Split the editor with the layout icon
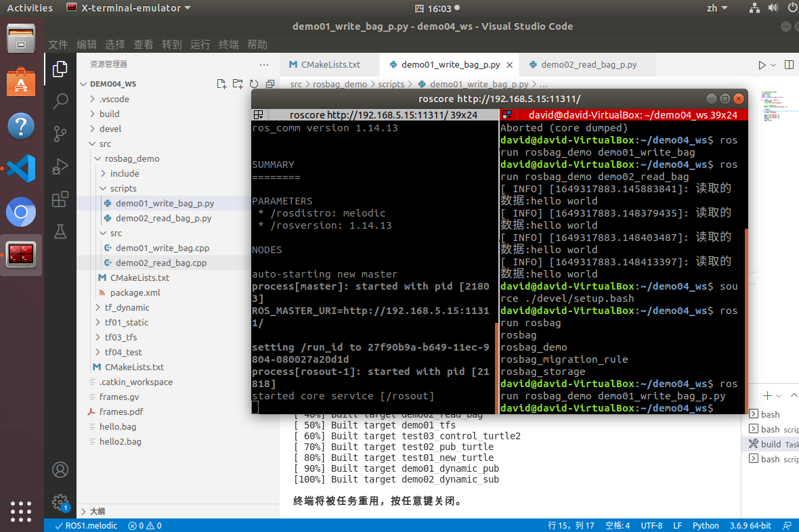 [x=790, y=64]
